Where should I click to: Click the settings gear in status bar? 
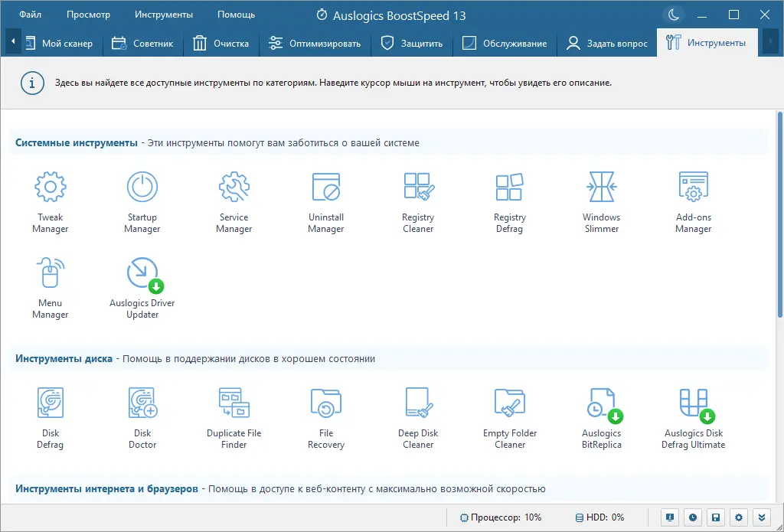(739, 517)
